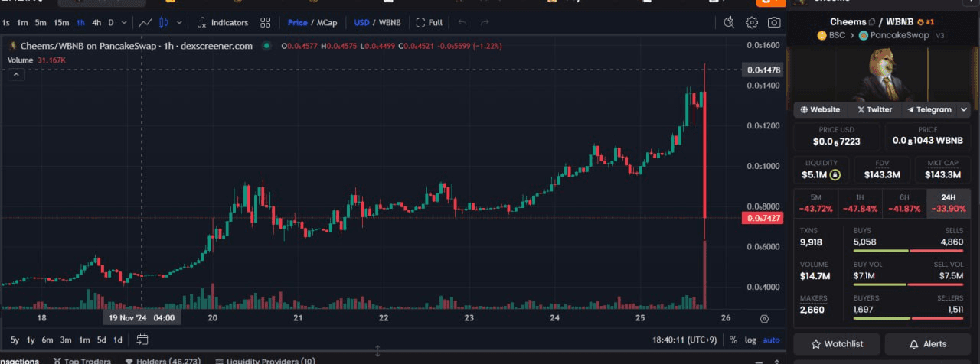Set chart denomination to USD
The image size is (980, 364).
(361, 23)
